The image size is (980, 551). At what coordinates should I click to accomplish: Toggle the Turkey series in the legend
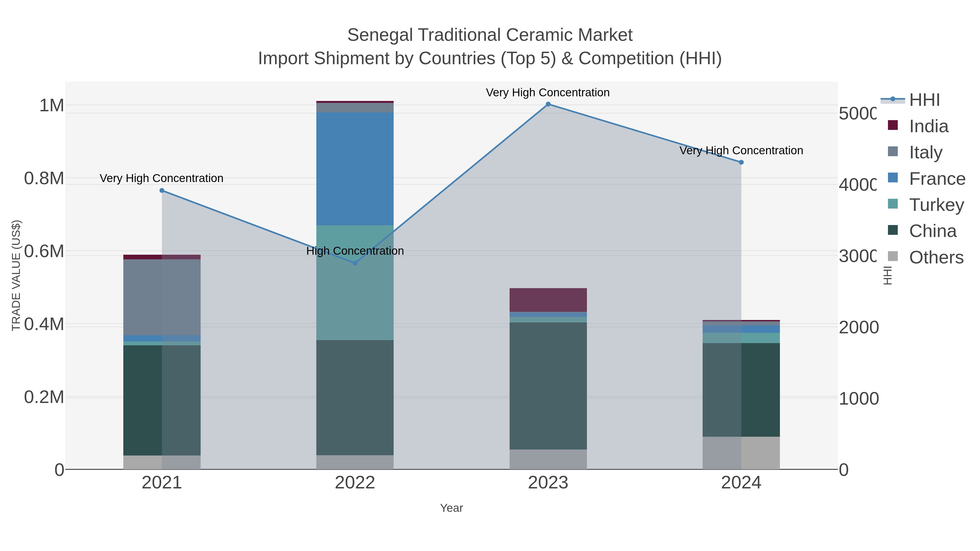coord(926,205)
